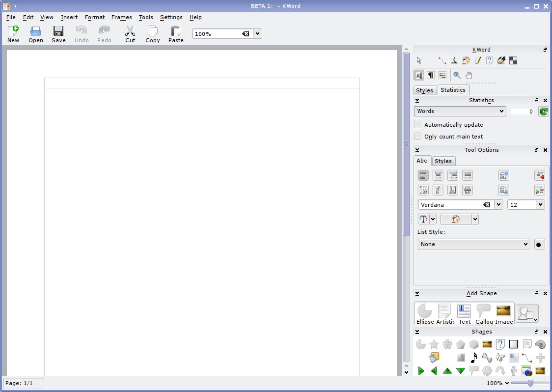The width and height of the screenshot is (552, 392).
Task: Click the Open toolbar button
Action: (x=36, y=34)
